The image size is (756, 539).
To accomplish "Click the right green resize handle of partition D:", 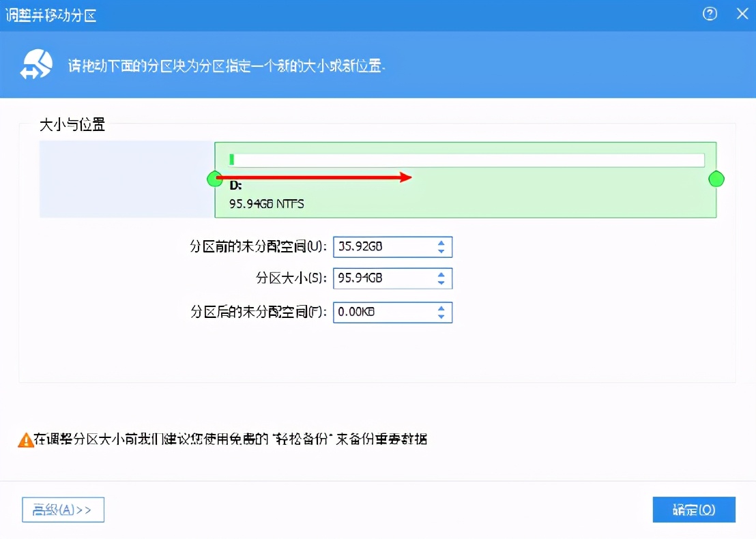I will pyautogui.click(x=716, y=179).
